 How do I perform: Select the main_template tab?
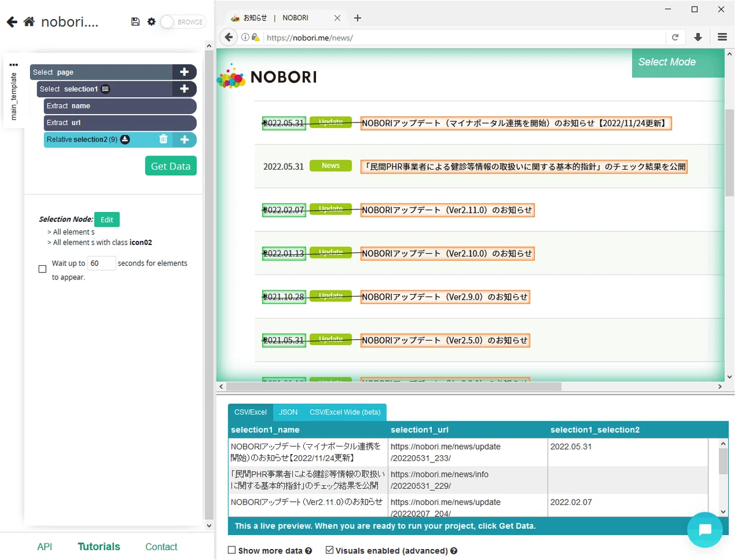14,96
